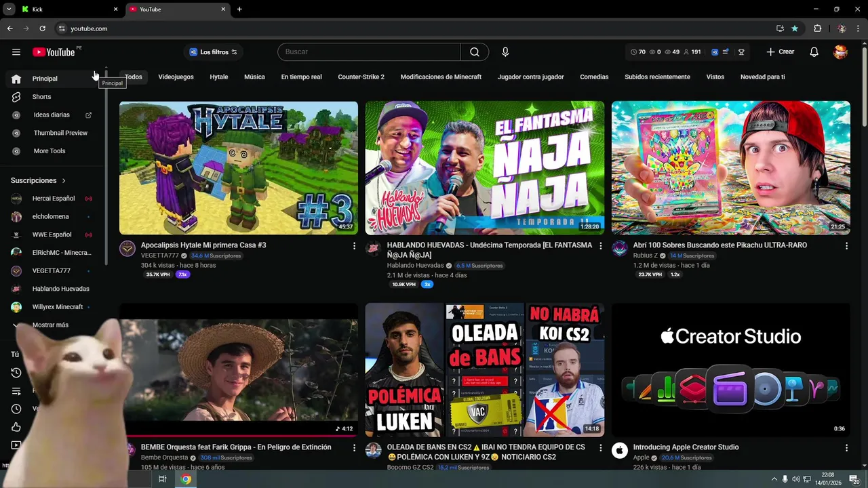Click the taskbar volume icon
This screenshot has height=488, width=868.
point(795,479)
